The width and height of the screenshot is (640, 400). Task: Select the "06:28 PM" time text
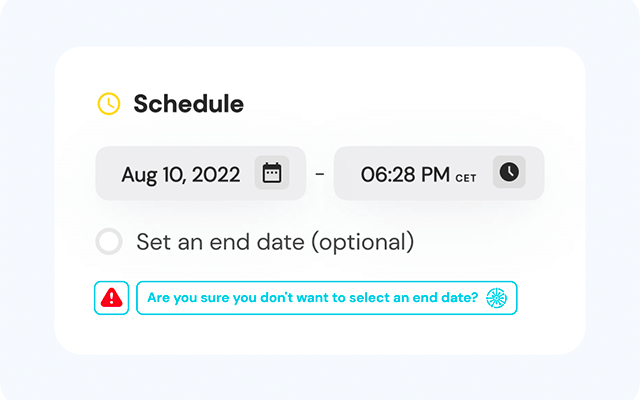[405, 175]
